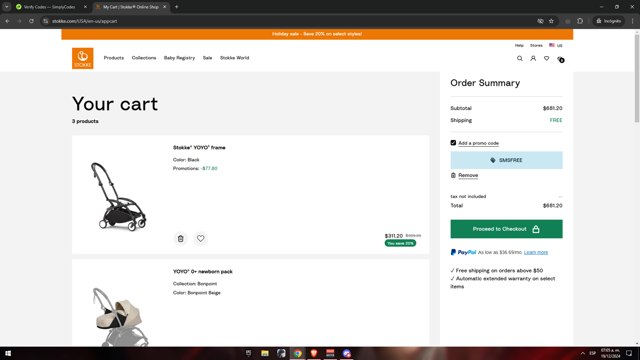Open File Explorer from taskbar
This screenshot has width=640, height=360.
point(265,353)
